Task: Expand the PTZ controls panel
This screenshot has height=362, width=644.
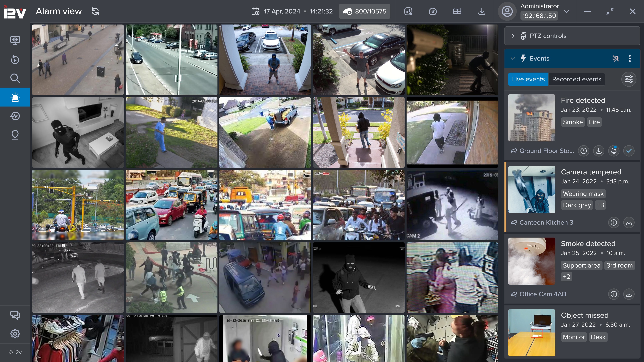Action: point(513,36)
